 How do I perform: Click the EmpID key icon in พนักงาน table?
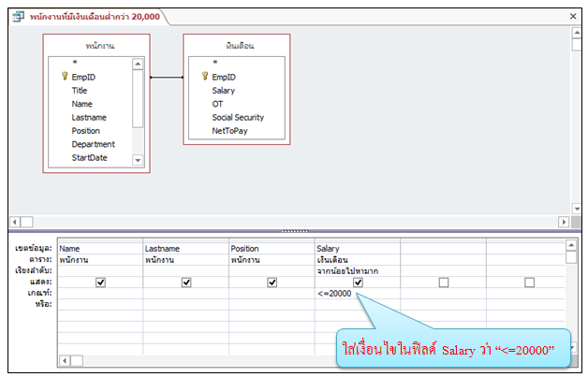tap(65, 77)
